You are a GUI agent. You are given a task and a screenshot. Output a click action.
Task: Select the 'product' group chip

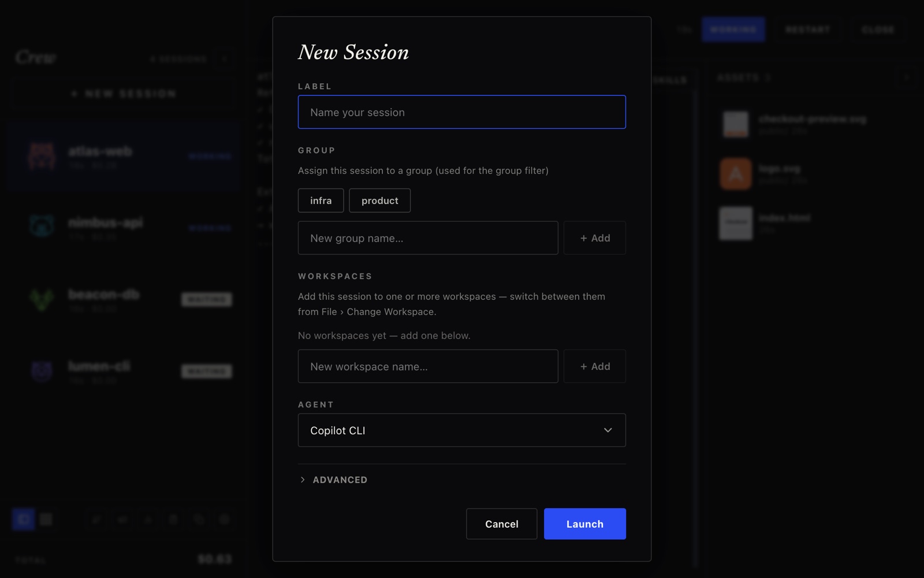point(379,201)
